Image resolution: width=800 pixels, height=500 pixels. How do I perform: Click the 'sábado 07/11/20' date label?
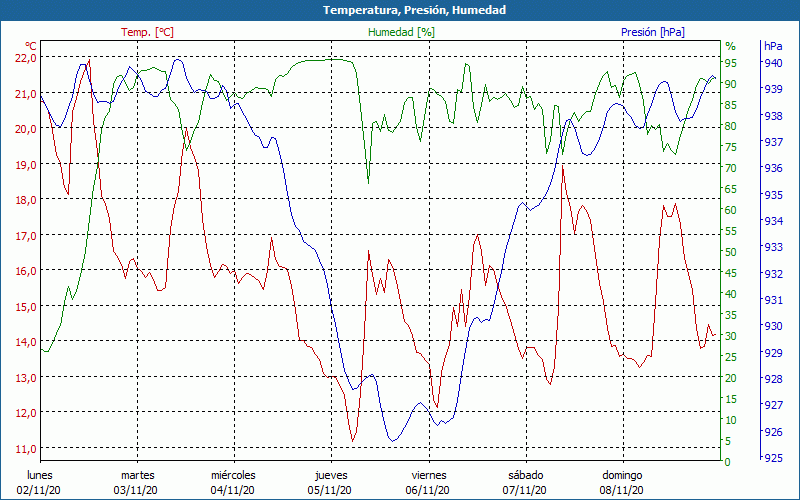[525, 483]
